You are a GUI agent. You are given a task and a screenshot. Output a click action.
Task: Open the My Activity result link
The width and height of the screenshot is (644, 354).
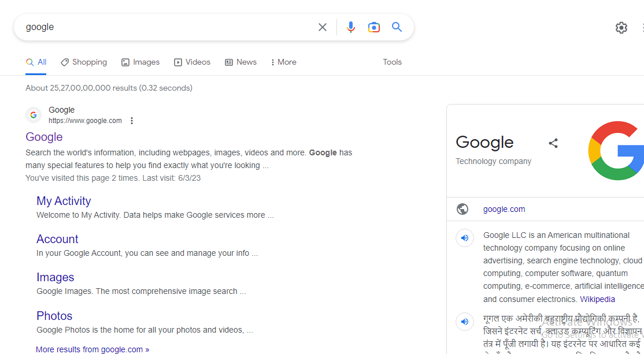(x=64, y=200)
